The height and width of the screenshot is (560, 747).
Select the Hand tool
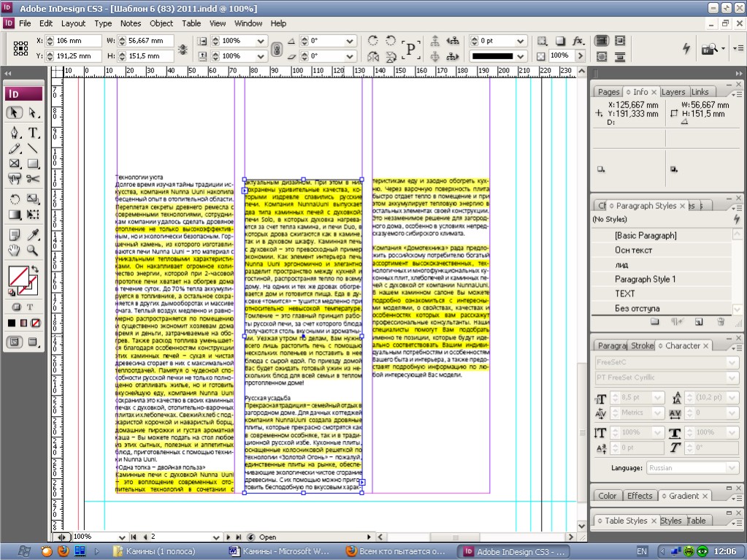[15, 250]
